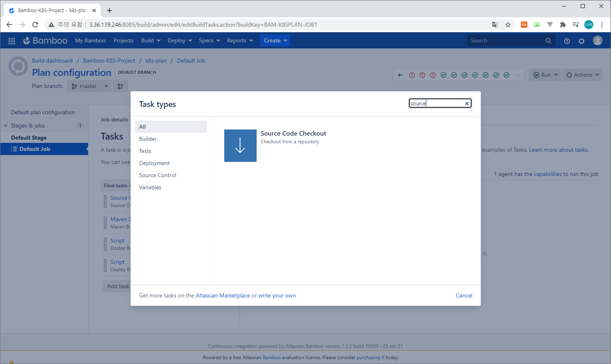Bookmark this page with the star icon
Image resolution: width=611 pixels, height=364 pixels.
[508, 25]
